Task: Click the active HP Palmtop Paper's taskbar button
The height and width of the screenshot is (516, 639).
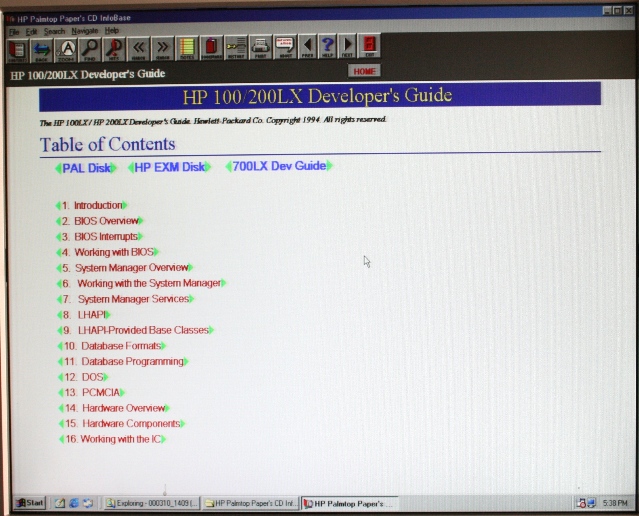Action: click(350, 504)
